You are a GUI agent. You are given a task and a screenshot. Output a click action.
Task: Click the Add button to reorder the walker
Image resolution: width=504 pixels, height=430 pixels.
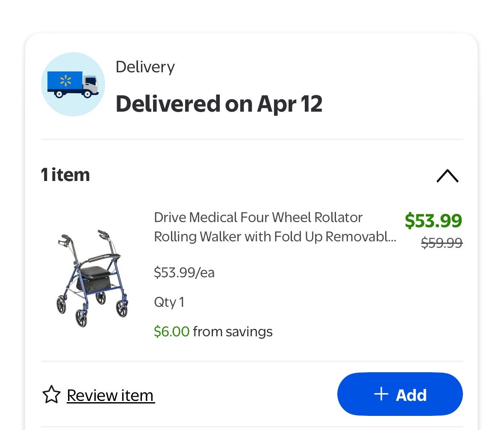(x=400, y=394)
